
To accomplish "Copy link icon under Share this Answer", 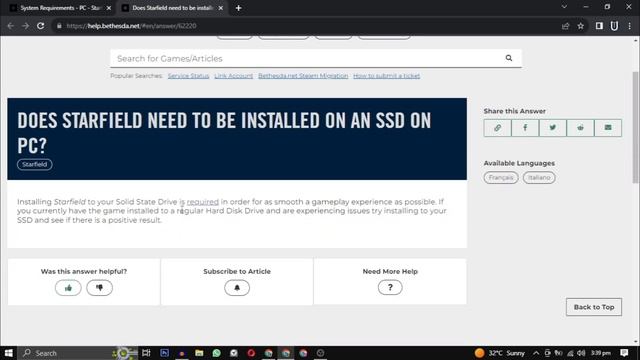I will [497, 128].
